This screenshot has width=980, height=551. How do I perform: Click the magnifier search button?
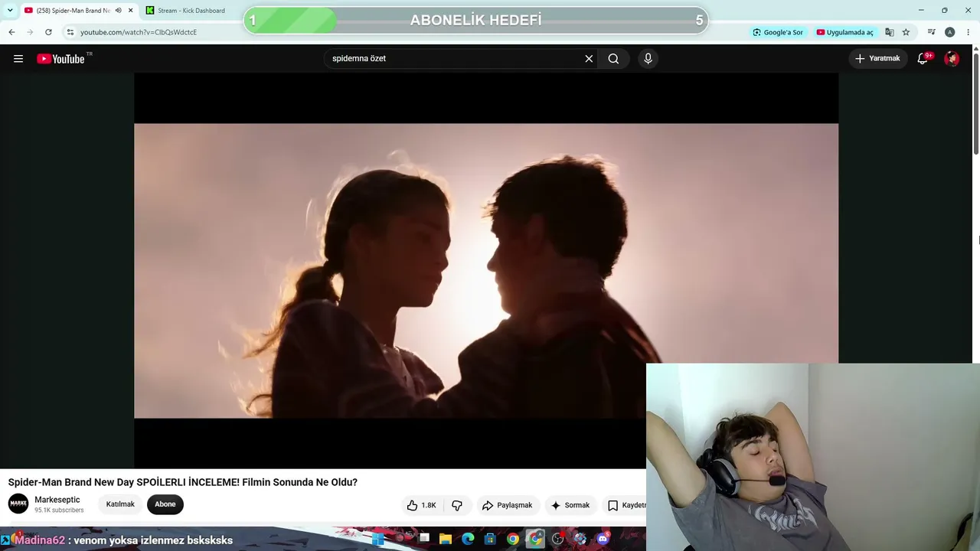613,59
